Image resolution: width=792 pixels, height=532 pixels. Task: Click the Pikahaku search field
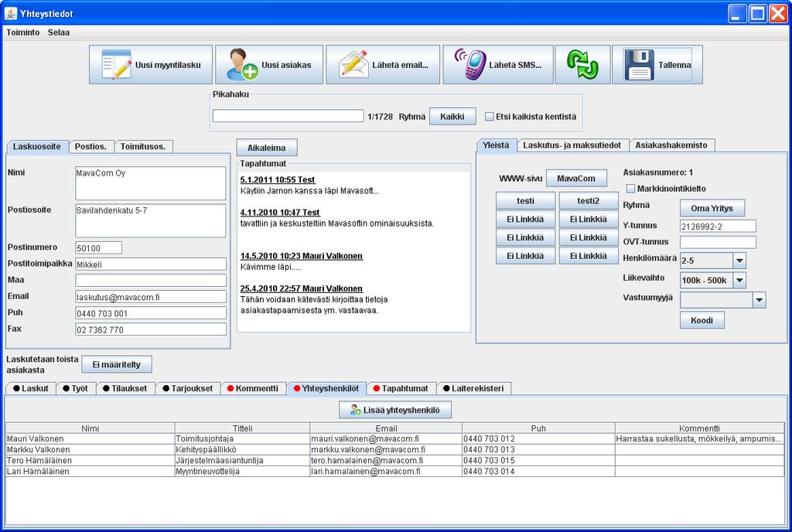coord(288,116)
